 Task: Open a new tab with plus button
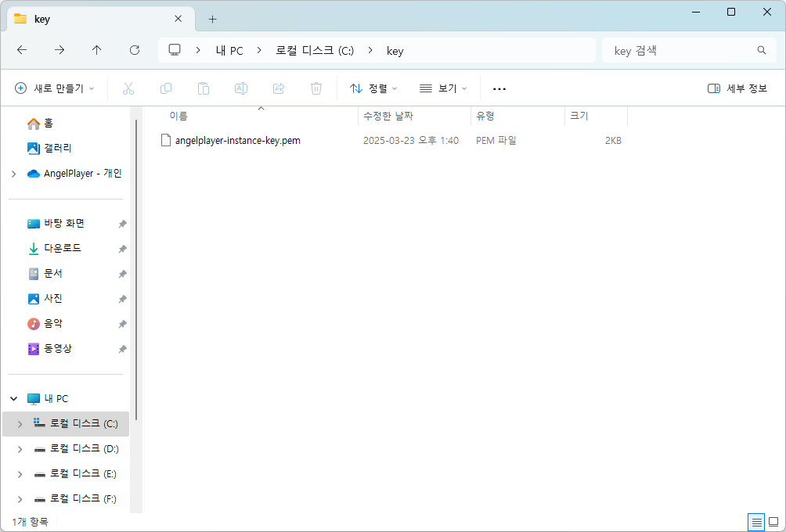tap(212, 19)
